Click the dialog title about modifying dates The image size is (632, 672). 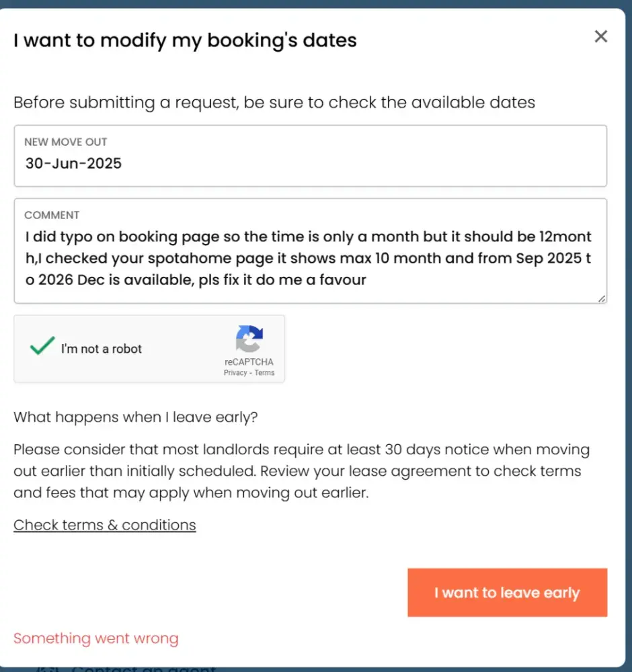(185, 40)
